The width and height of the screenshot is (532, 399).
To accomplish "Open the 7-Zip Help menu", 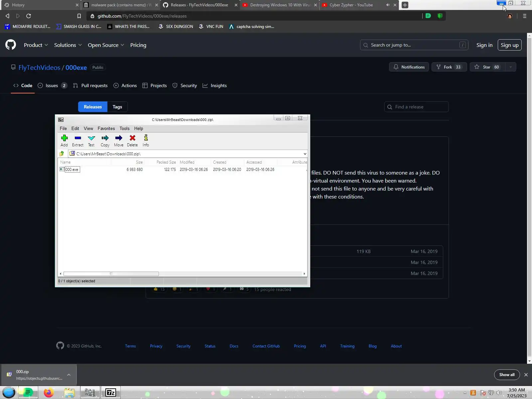I will click(139, 128).
